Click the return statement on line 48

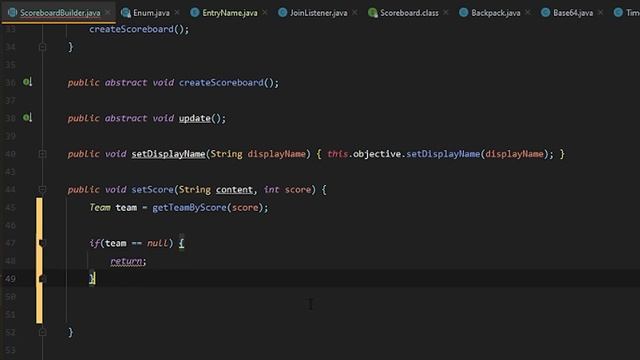pos(126,261)
